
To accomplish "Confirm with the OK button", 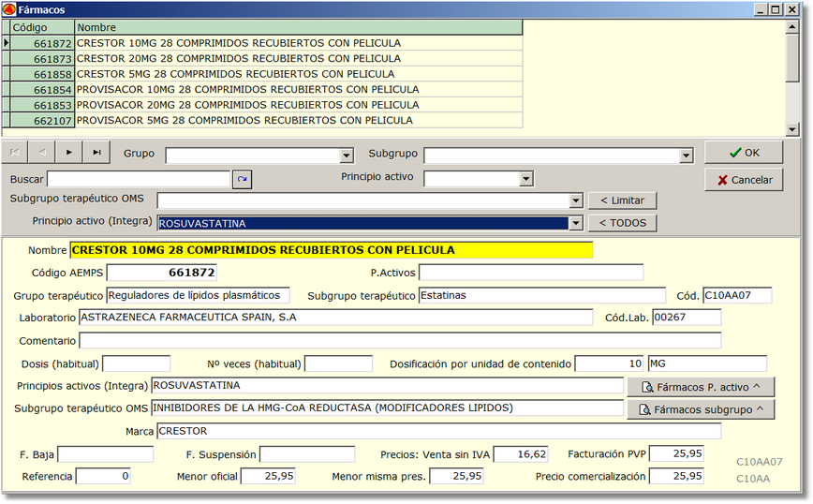I will point(744,153).
